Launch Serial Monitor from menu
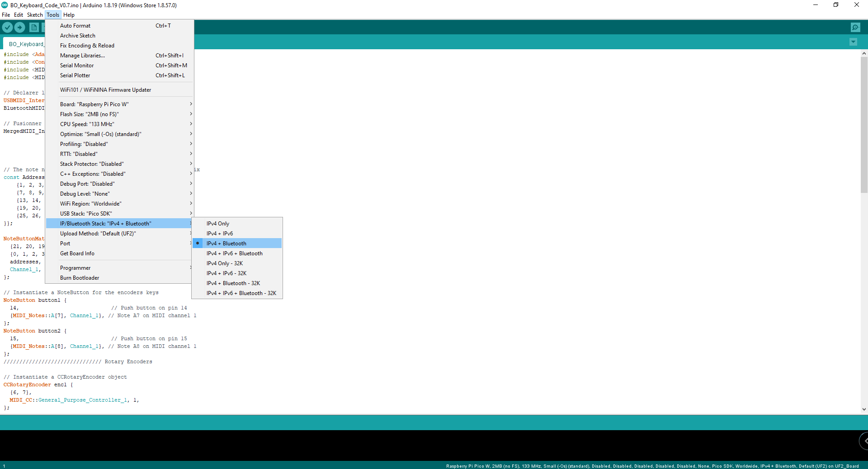This screenshot has width=868, height=469. pos(120,66)
